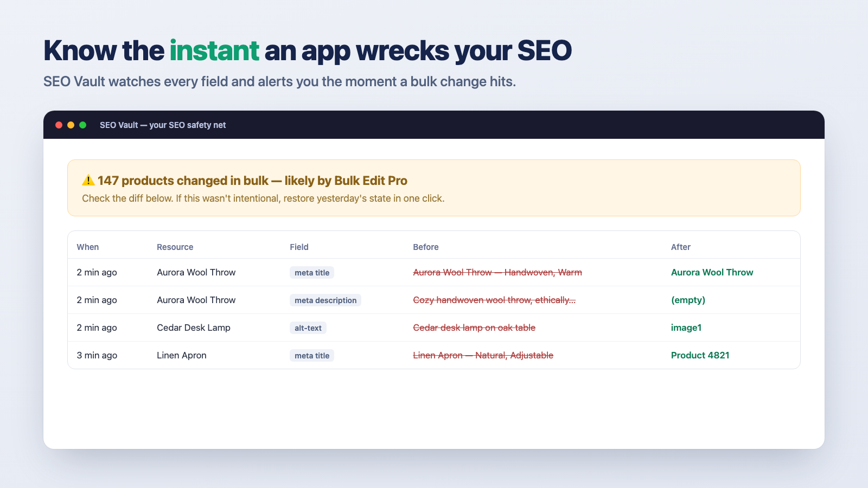Open the Linen Apron resource entry
Image resolution: width=868 pixels, height=488 pixels.
click(182, 355)
